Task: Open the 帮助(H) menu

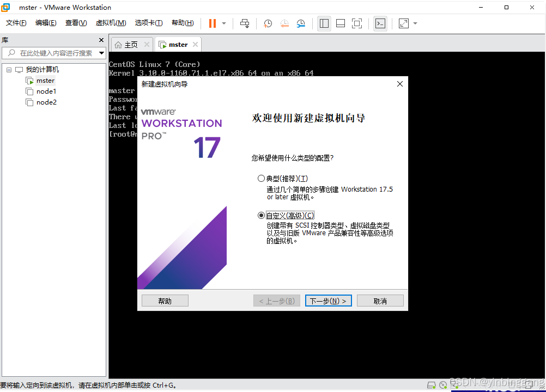Action: pos(183,23)
